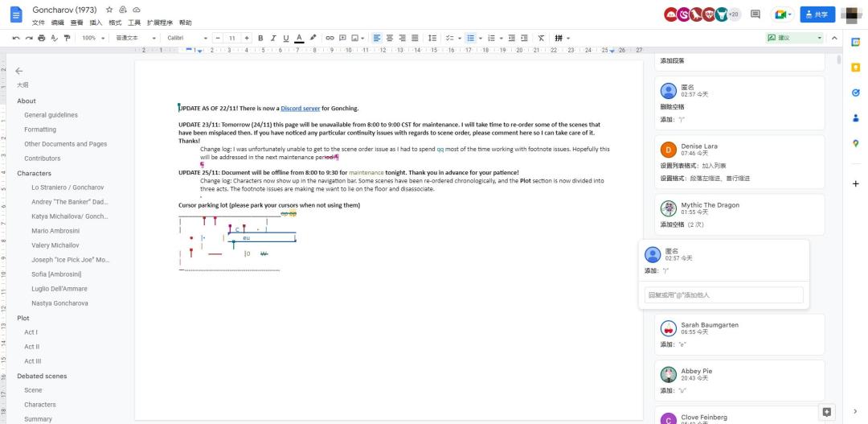
Task: Toggle bold formatting
Action: (x=260, y=38)
